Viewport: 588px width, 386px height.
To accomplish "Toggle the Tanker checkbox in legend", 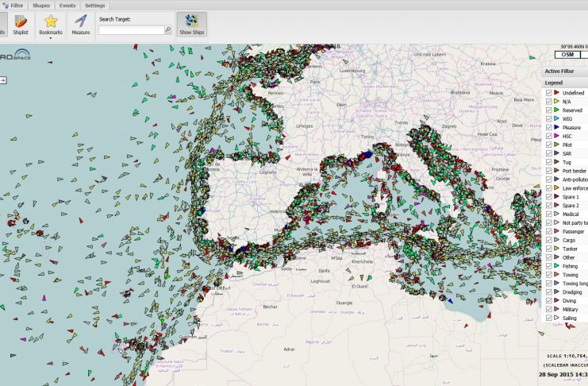I will click(x=549, y=249).
